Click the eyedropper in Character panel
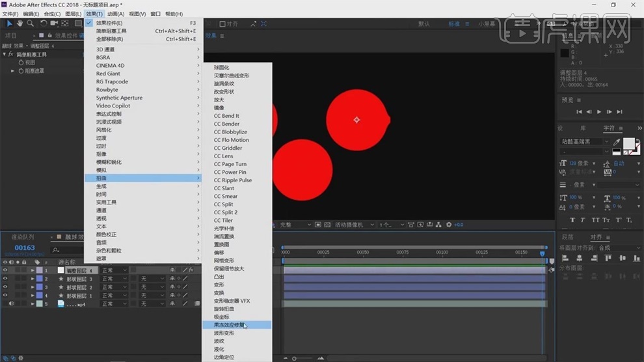The width and height of the screenshot is (644, 362). click(x=616, y=141)
